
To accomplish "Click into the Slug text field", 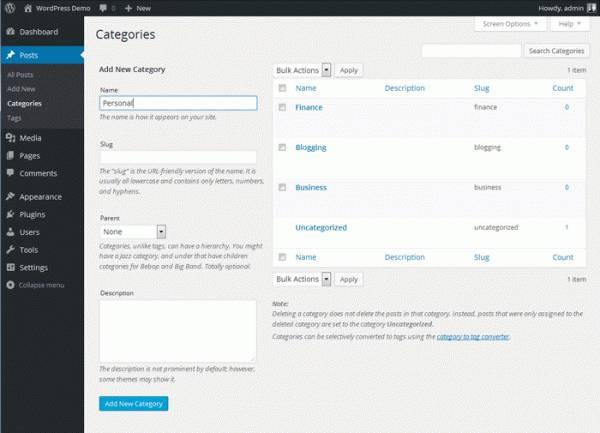I will (178, 157).
